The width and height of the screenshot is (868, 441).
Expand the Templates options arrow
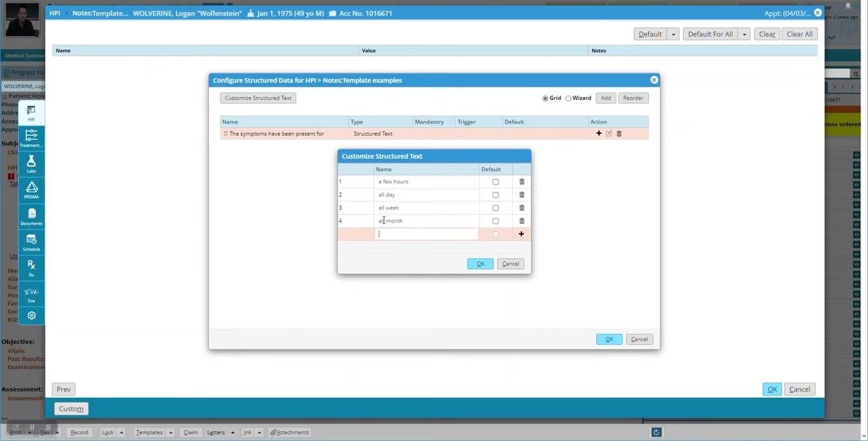tap(171, 432)
